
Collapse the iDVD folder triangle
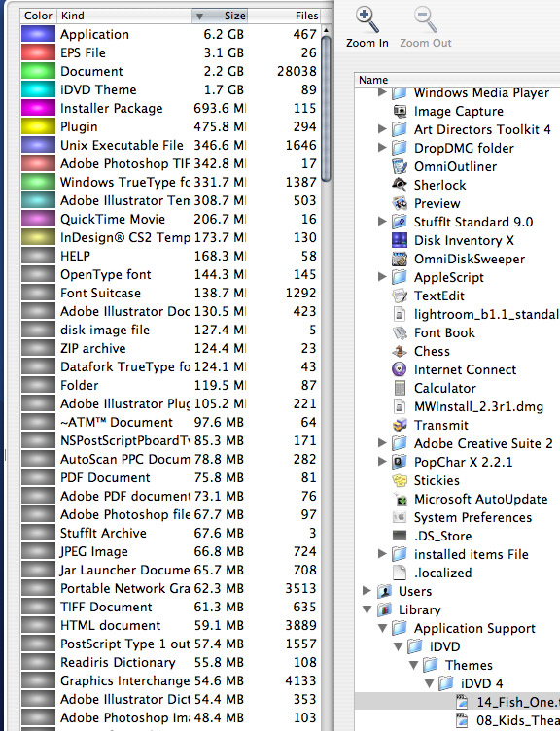click(398, 646)
